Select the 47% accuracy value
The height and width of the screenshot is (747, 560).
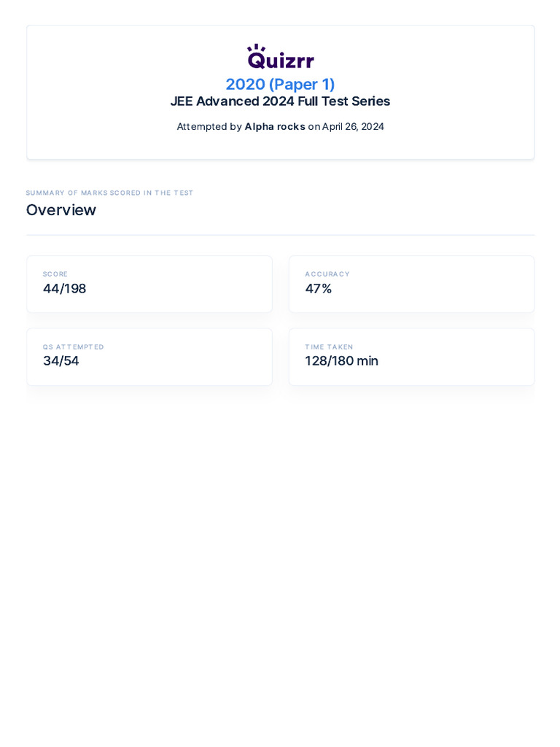click(319, 289)
